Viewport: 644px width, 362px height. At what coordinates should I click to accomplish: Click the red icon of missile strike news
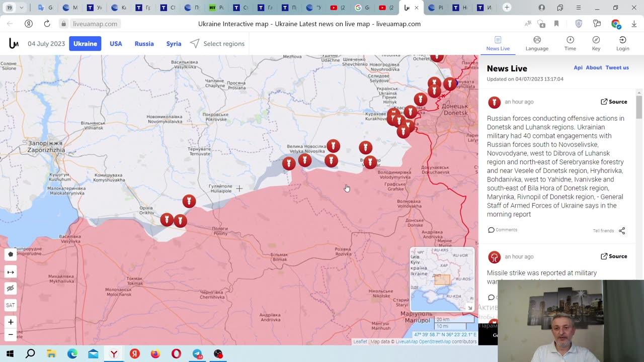click(495, 257)
